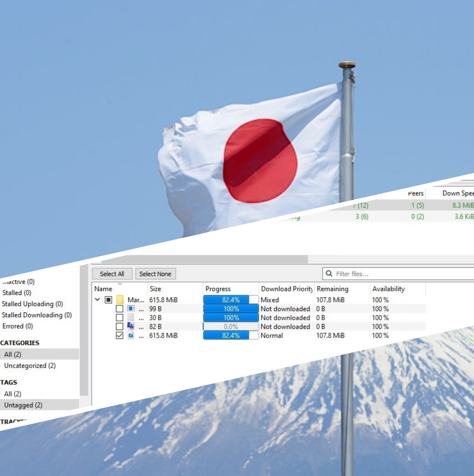Open the Normal download priority dropdown
Image resolution: width=474 pixels, height=476 pixels.
point(272,335)
